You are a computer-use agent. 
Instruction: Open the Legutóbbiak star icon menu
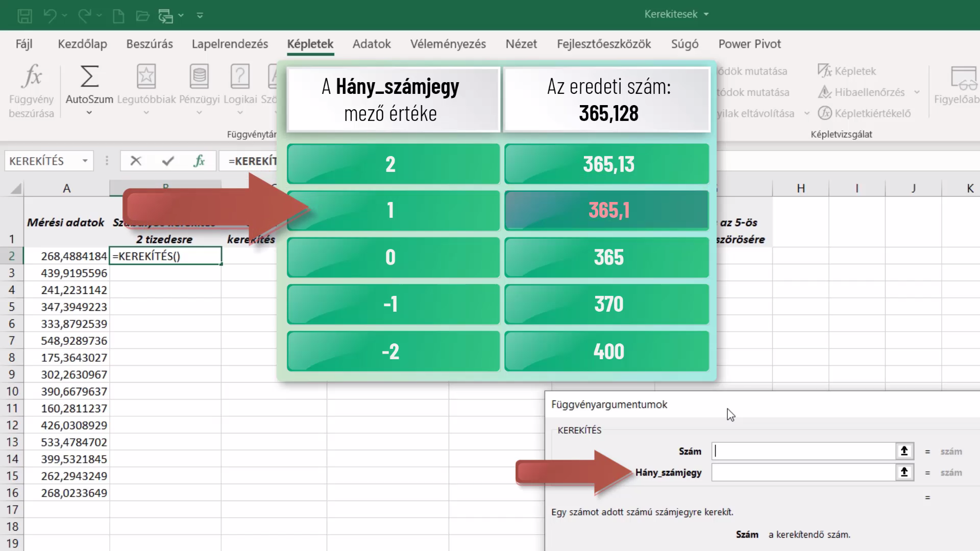(146, 77)
